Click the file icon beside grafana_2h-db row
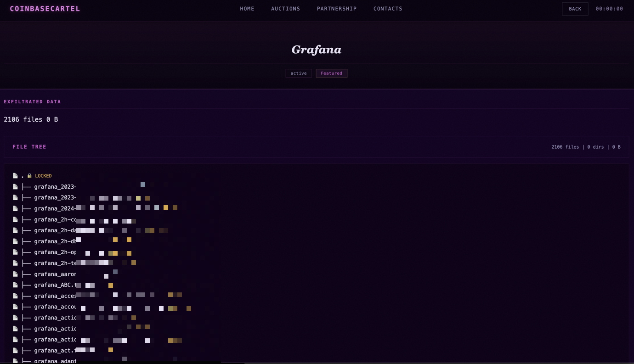The width and height of the screenshot is (634, 364). click(x=15, y=241)
